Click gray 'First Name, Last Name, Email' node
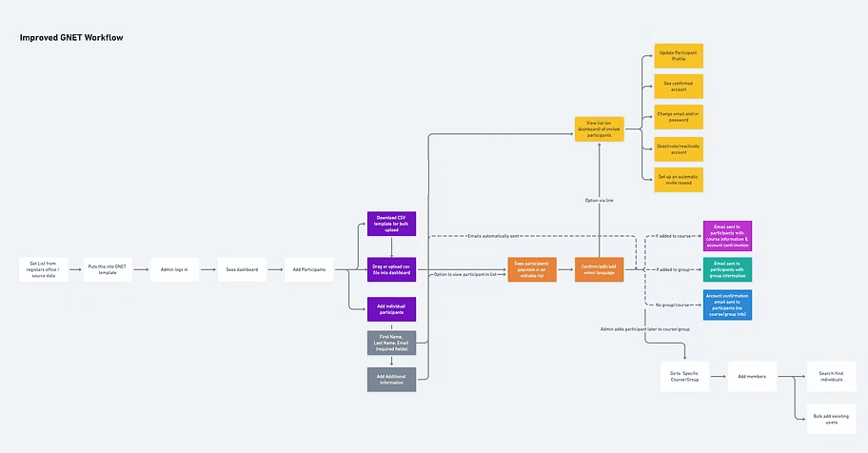Viewport: 868px width, 453px height. pos(391,343)
